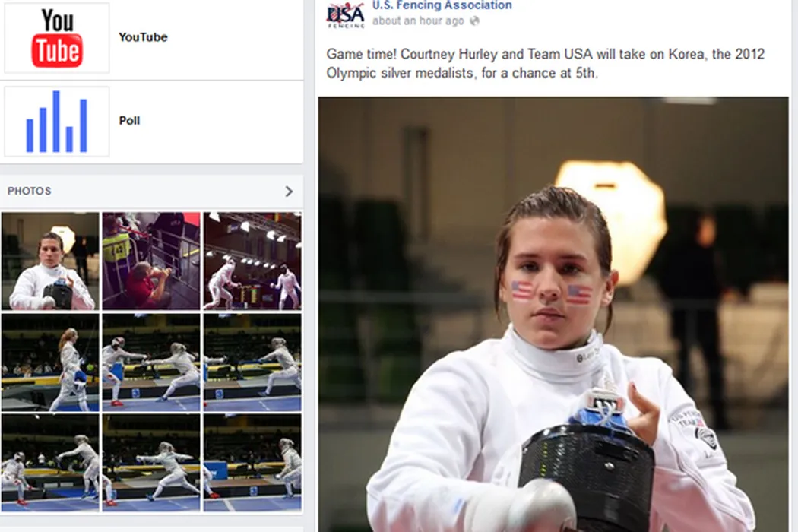Open thumbnail of two fencers under spotlights

pos(252,261)
